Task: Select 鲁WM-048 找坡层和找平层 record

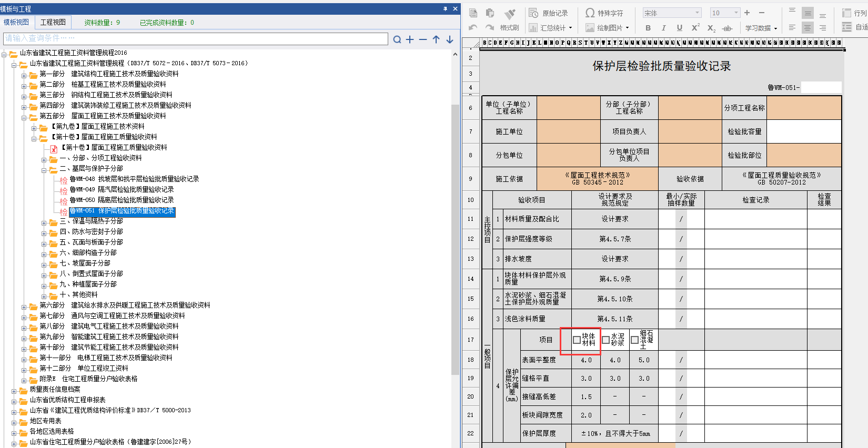Action: [x=134, y=179]
